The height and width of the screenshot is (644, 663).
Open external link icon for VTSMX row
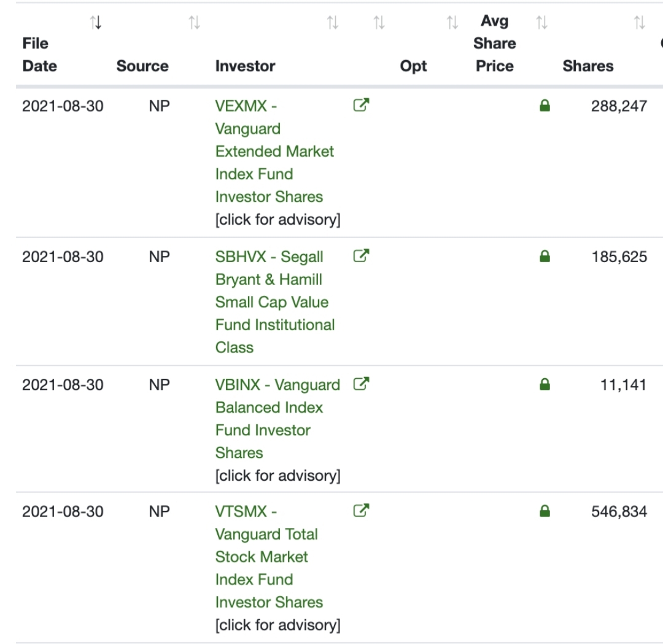pos(361,510)
